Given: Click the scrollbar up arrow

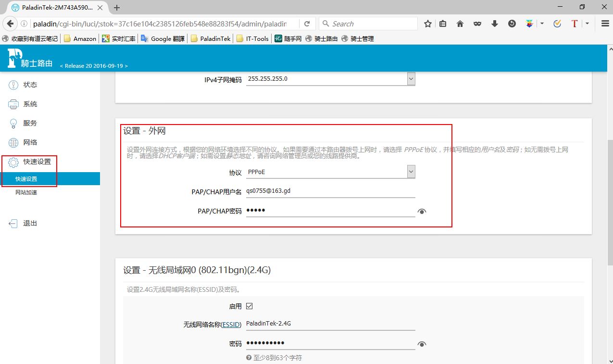Looking at the screenshot, I should tap(610, 49).
